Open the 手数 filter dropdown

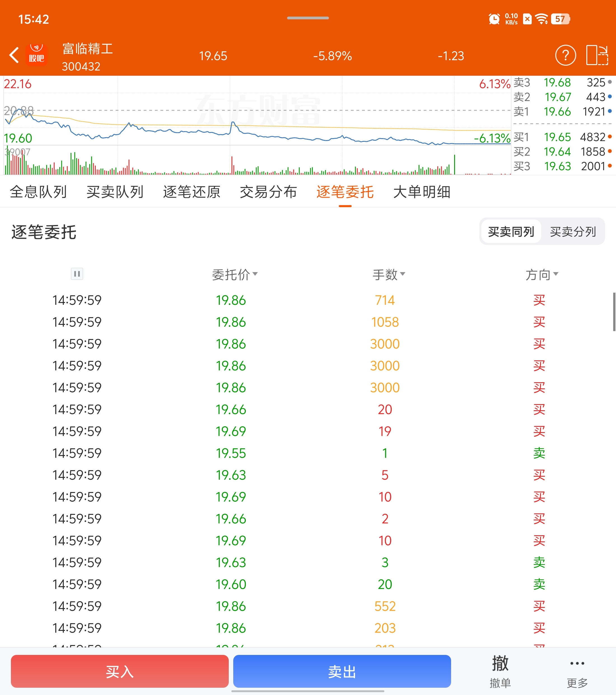pyautogui.click(x=389, y=275)
